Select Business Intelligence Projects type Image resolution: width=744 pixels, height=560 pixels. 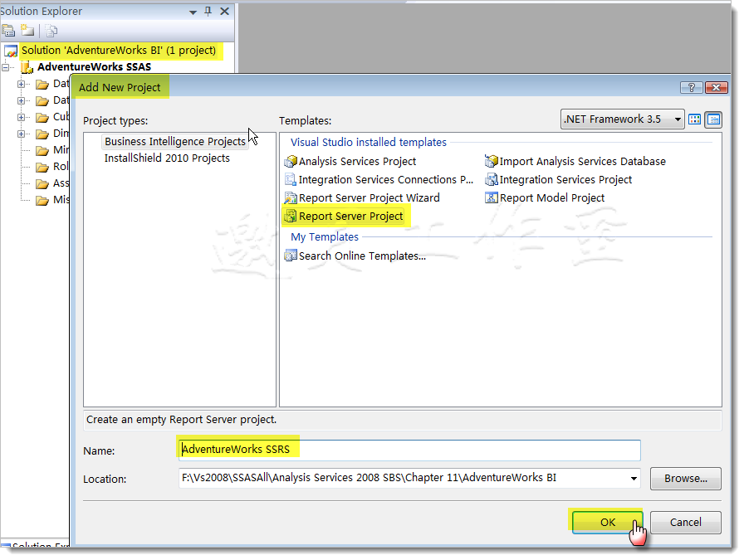(x=175, y=141)
